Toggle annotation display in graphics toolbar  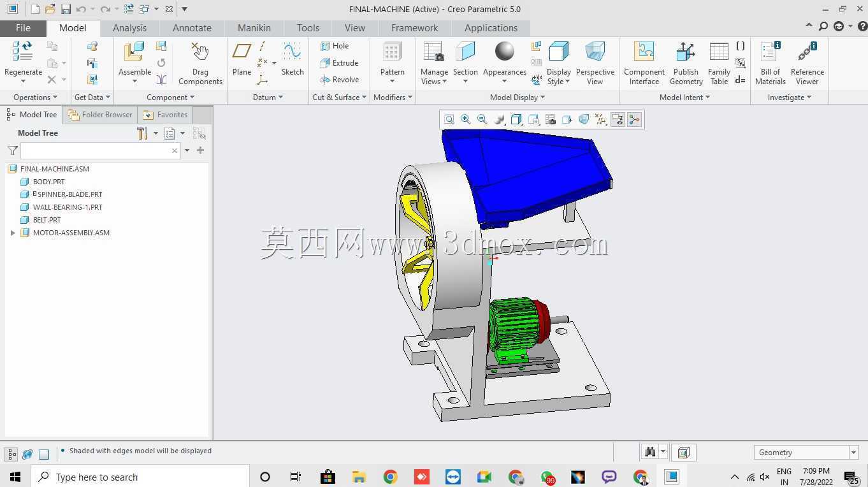617,119
